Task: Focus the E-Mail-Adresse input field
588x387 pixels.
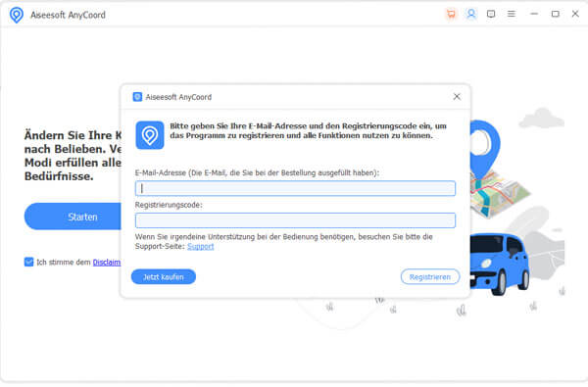Action: click(295, 188)
